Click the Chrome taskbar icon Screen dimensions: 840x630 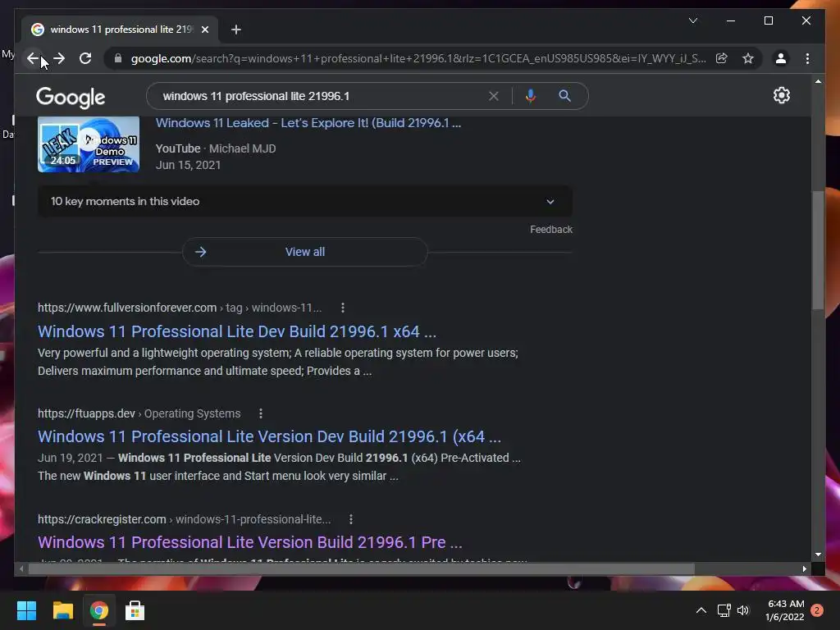coord(98,610)
